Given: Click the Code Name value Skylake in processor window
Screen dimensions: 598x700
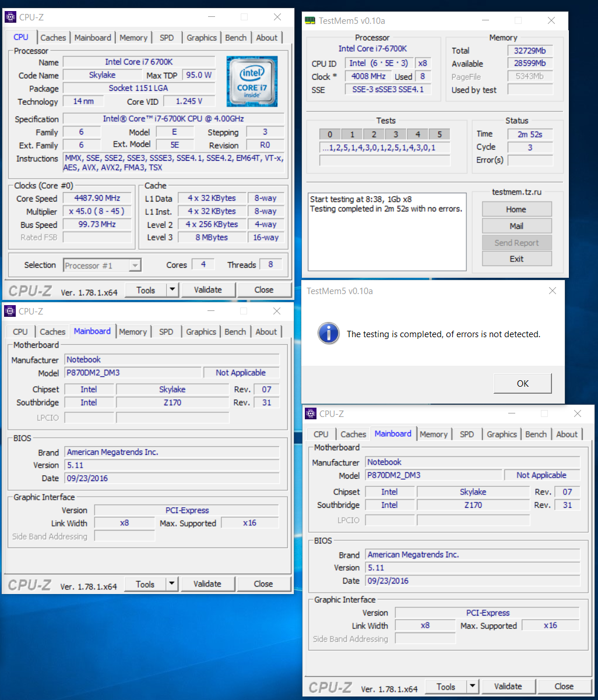Looking at the screenshot, I should (x=103, y=75).
